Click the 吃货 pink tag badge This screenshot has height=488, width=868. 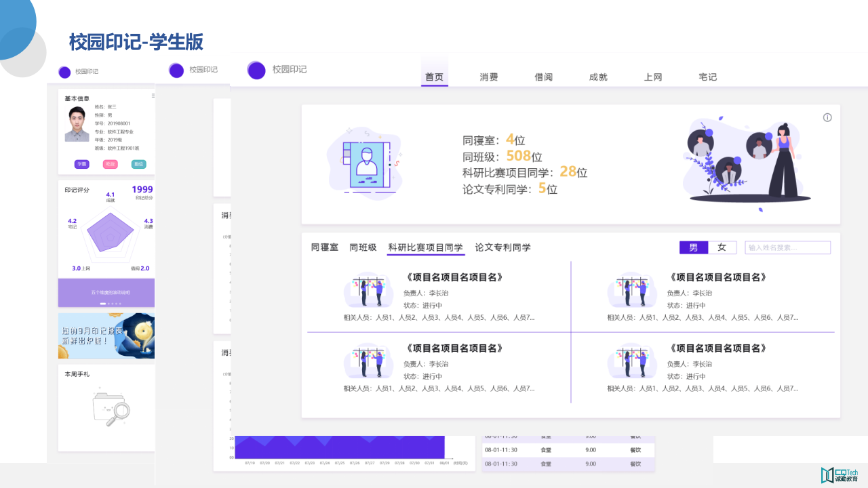pyautogui.click(x=110, y=164)
